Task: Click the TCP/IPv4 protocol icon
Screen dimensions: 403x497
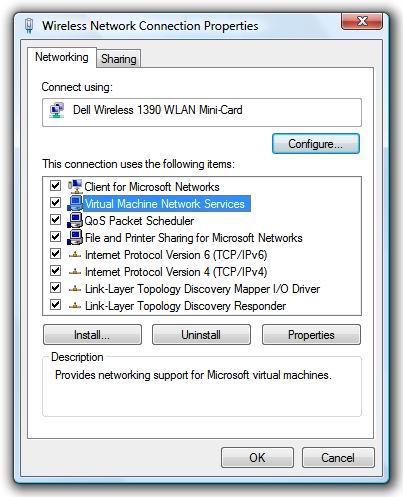Action: [75, 272]
